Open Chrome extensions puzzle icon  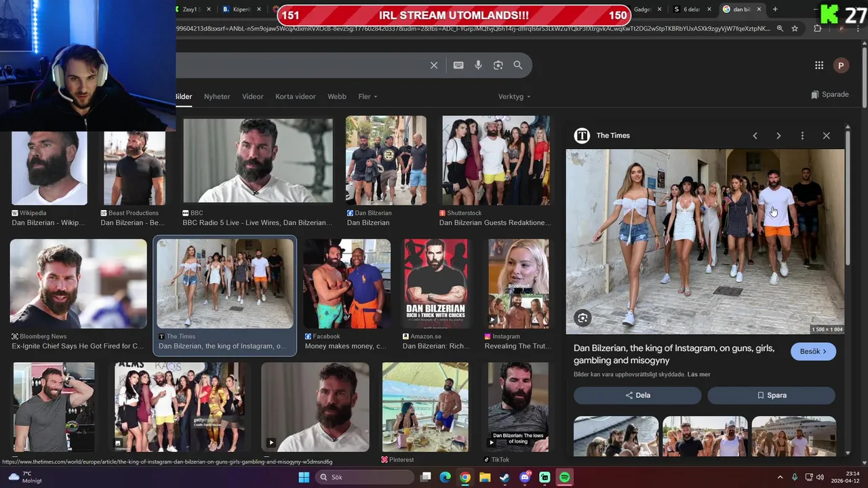tap(817, 28)
